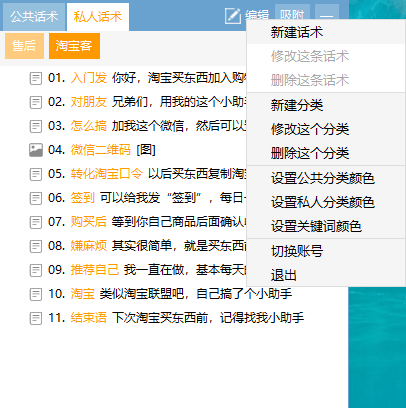Viewport: 406px width, 408px height.
Task: Click the text 你好，淘宝买东西加入购
Action: (x=179, y=78)
